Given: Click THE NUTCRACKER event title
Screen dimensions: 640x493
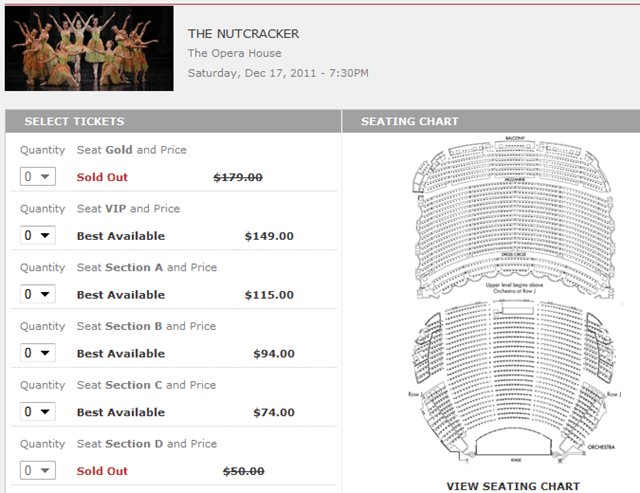Looking at the screenshot, I should 243,34.
